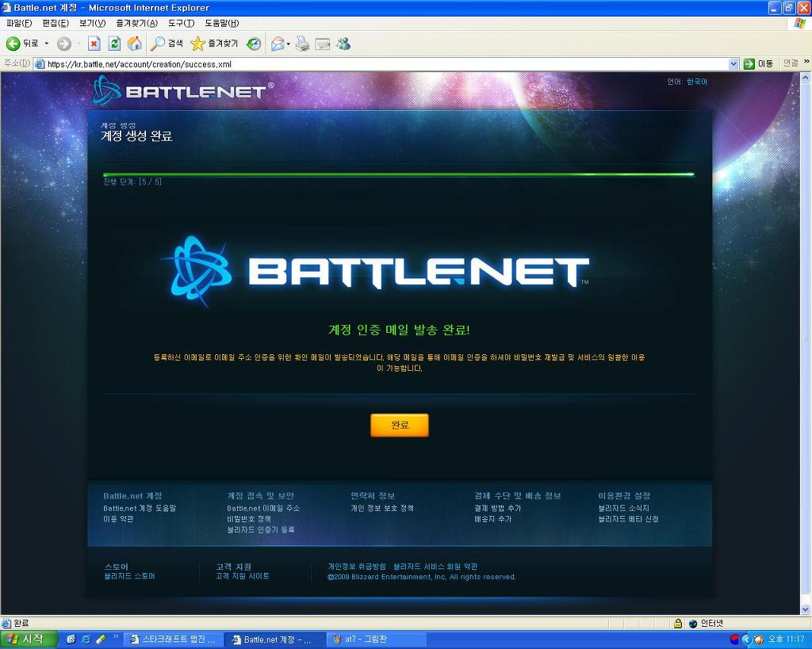Image resolution: width=812 pixels, height=649 pixels.
Task: Stop page loading with the red X icon
Action: coord(94,44)
